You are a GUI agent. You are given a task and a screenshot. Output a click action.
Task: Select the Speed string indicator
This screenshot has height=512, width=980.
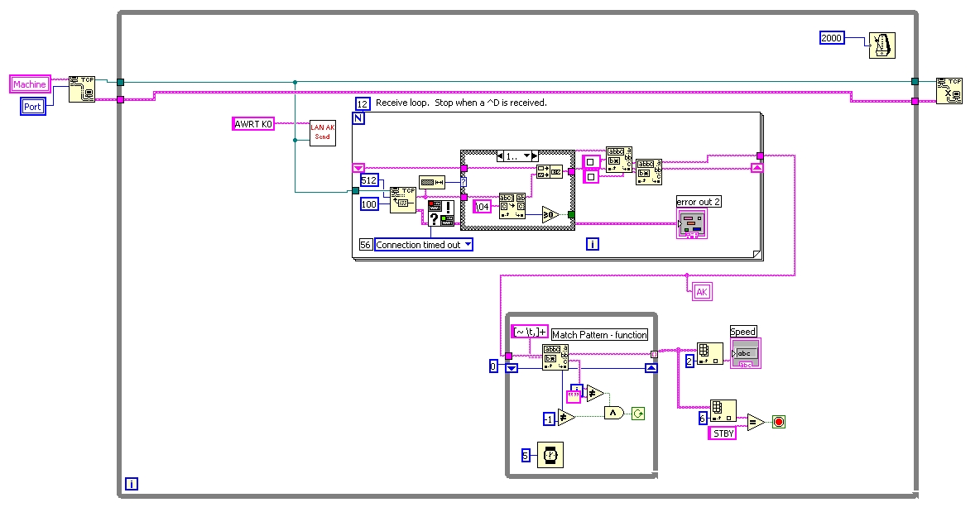746,353
